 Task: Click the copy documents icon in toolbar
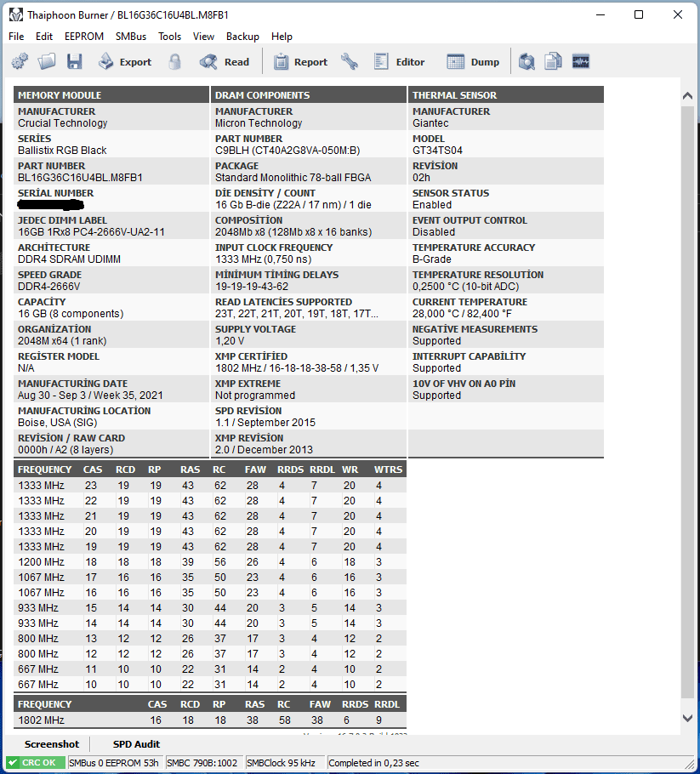click(554, 62)
